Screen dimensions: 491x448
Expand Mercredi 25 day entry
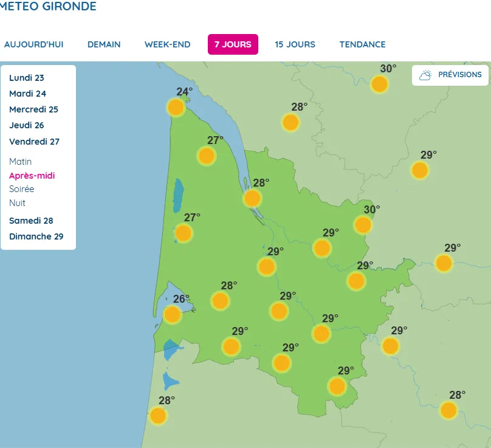coord(33,109)
